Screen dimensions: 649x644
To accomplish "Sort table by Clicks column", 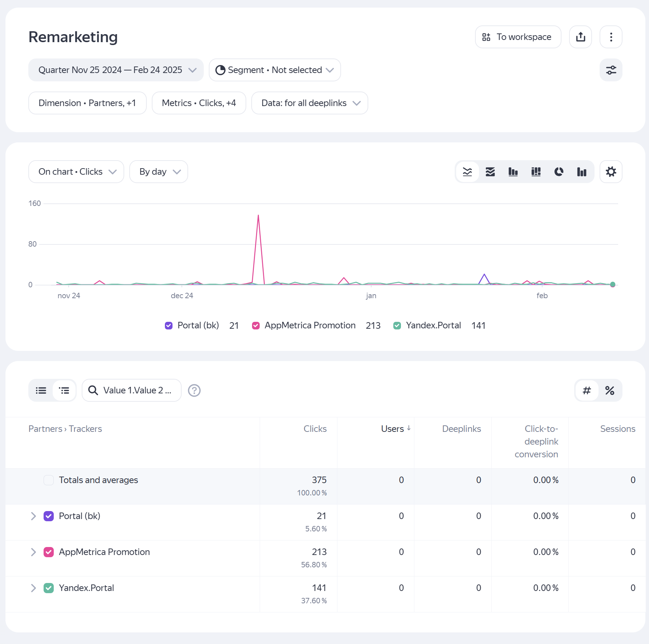I will tap(315, 429).
